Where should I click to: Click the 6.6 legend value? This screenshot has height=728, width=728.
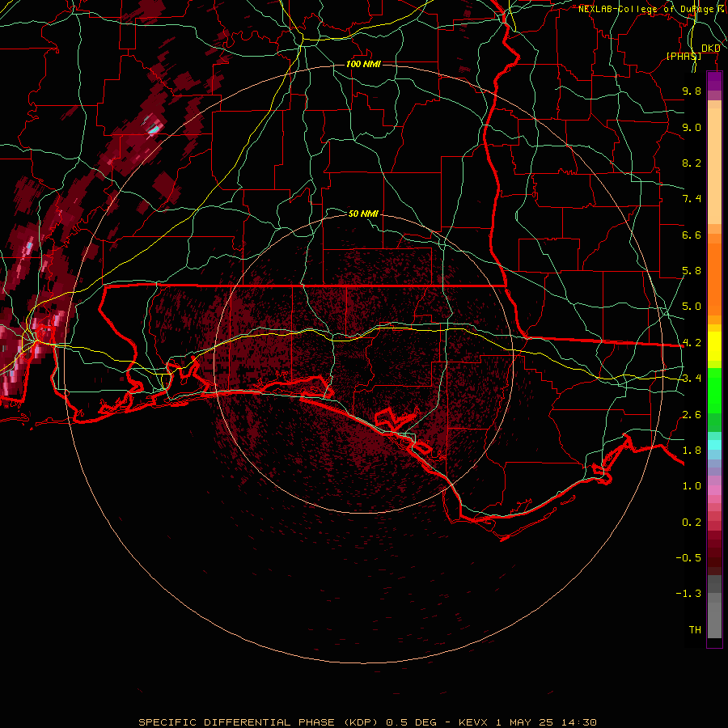click(692, 235)
